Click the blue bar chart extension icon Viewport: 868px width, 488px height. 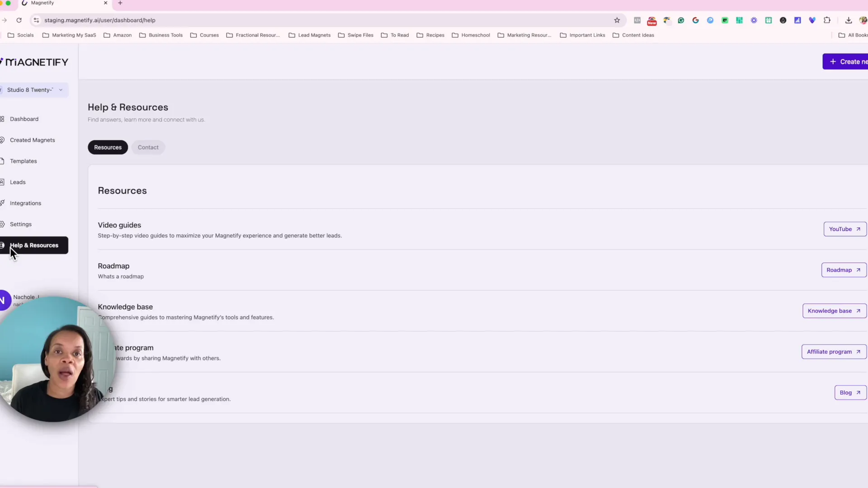click(797, 20)
